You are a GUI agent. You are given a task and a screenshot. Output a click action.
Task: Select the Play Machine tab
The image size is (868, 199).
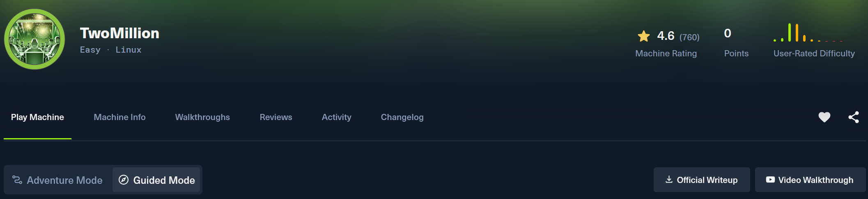click(37, 117)
